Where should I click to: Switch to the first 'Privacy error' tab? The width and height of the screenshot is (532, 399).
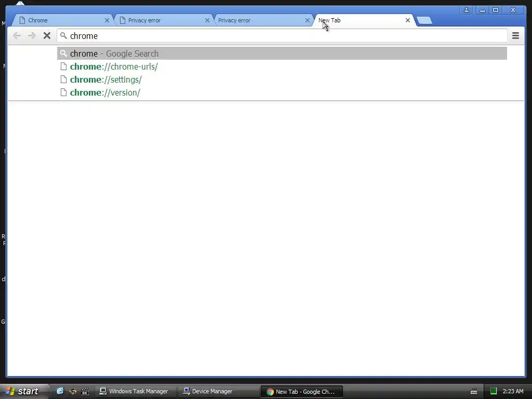pyautogui.click(x=163, y=20)
